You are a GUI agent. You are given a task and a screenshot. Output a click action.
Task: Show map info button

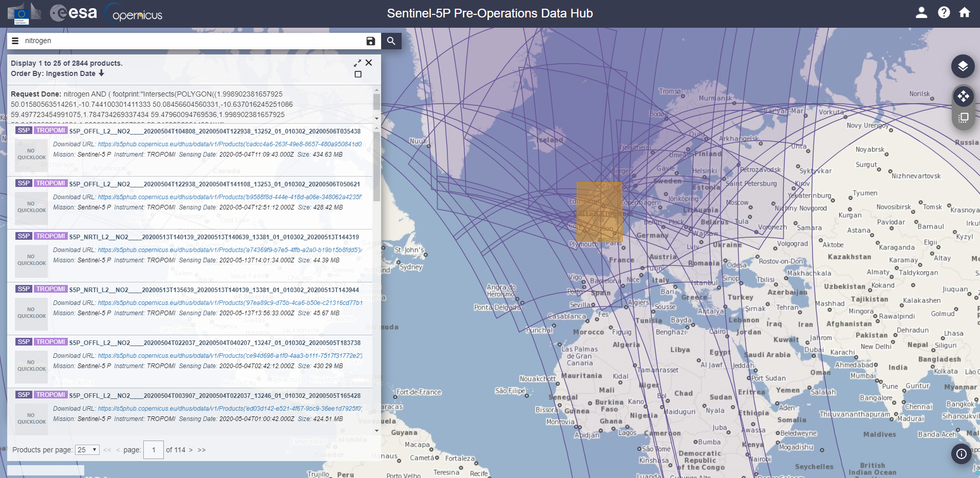click(962, 453)
